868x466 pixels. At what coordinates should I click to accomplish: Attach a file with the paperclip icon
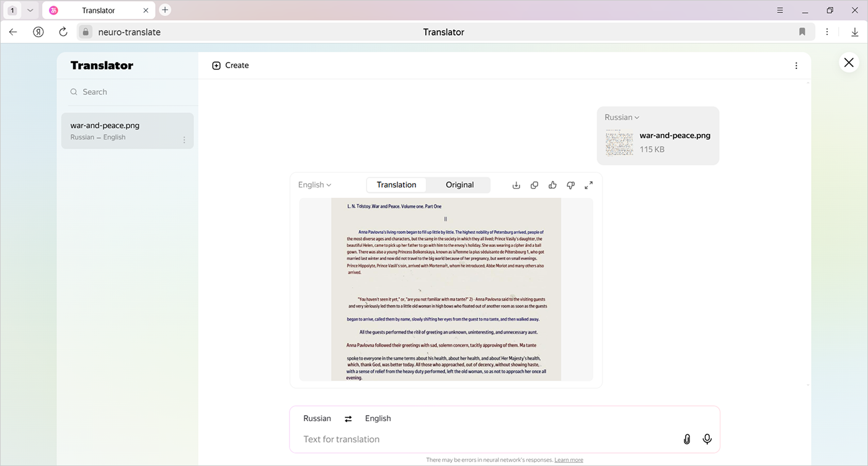coord(687,439)
